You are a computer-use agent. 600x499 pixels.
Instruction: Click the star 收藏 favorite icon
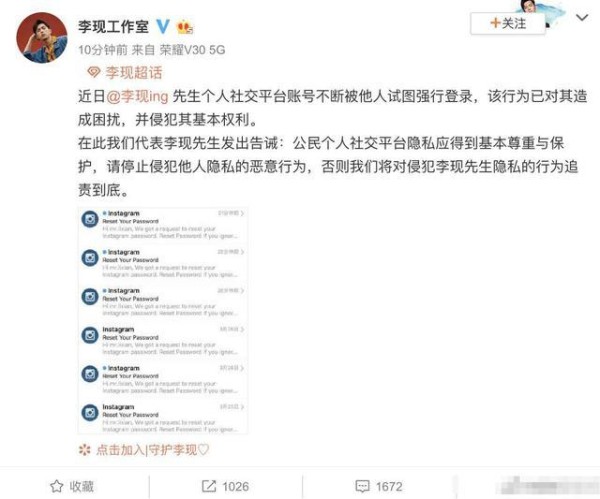(x=57, y=486)
